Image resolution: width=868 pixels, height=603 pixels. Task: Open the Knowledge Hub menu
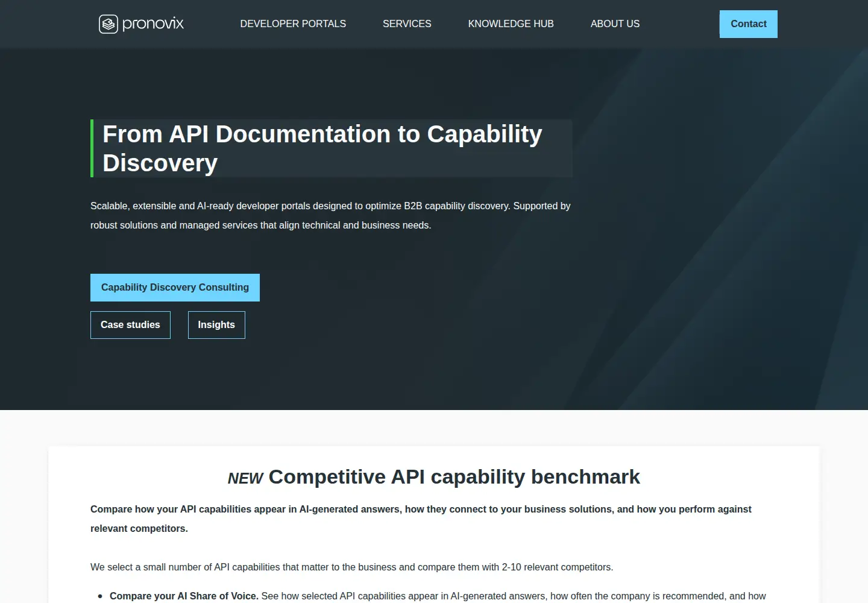[511, 24]
